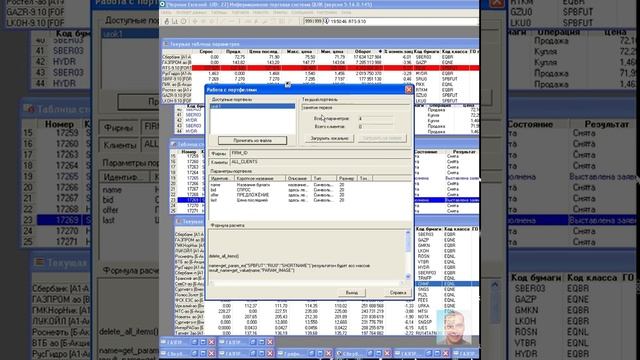Open the Связь menu

pos(167,12)
